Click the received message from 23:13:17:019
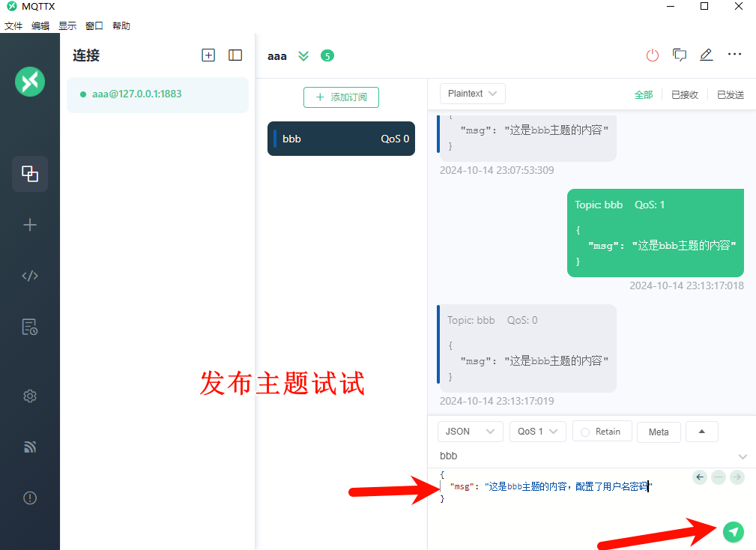The image size is (756, 550). point(527,348)
